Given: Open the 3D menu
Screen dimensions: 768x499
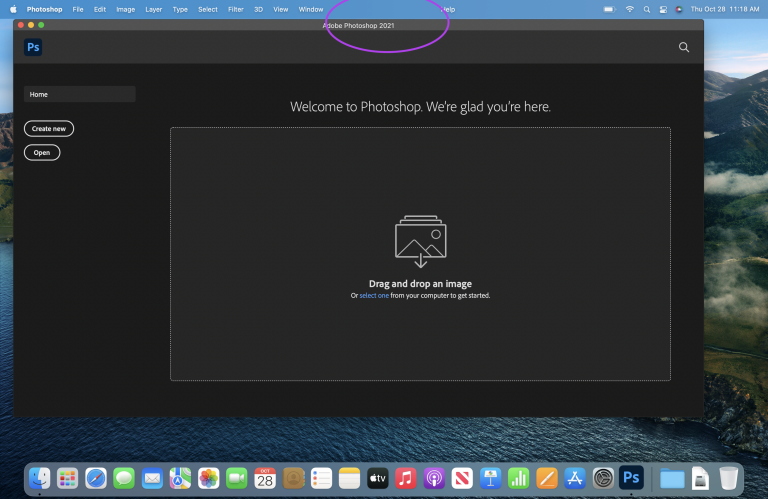Looking at the screenshot, I should [258, 9].
